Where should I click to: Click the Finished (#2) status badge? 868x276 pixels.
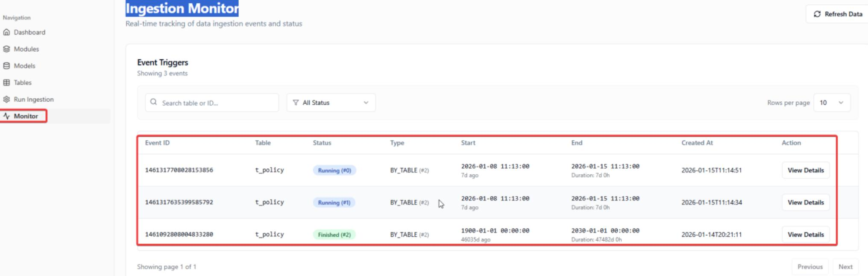pos(334,235)
